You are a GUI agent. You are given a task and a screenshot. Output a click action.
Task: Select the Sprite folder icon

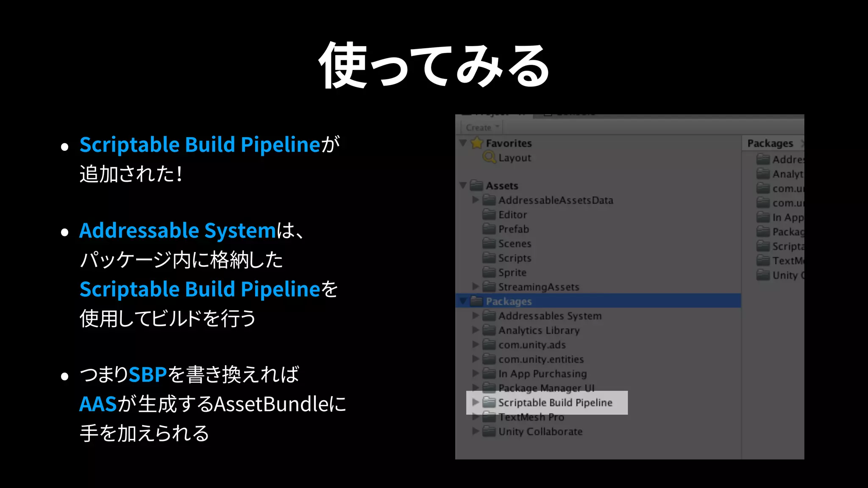[x=489, y=272]
